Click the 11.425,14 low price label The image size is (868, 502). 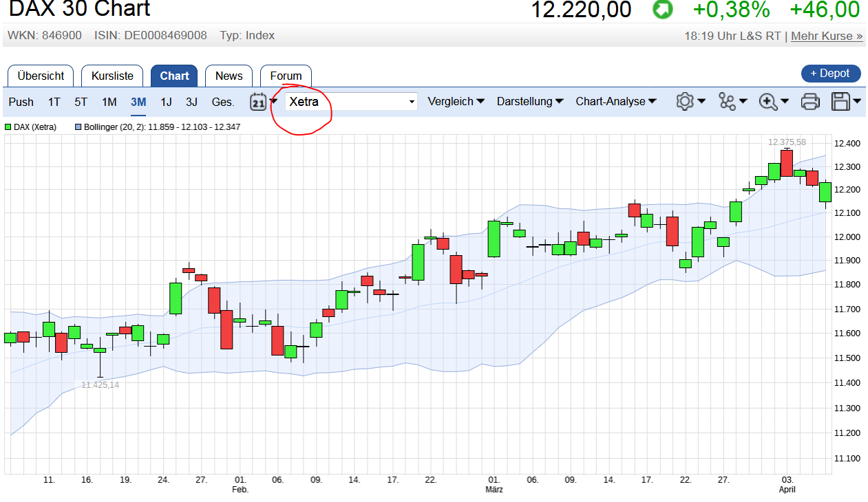tap(100, 385)
